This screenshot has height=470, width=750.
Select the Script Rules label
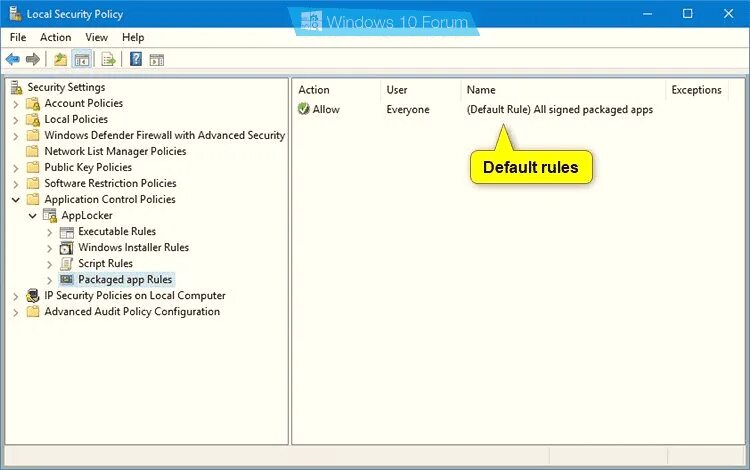click(105, 263)
